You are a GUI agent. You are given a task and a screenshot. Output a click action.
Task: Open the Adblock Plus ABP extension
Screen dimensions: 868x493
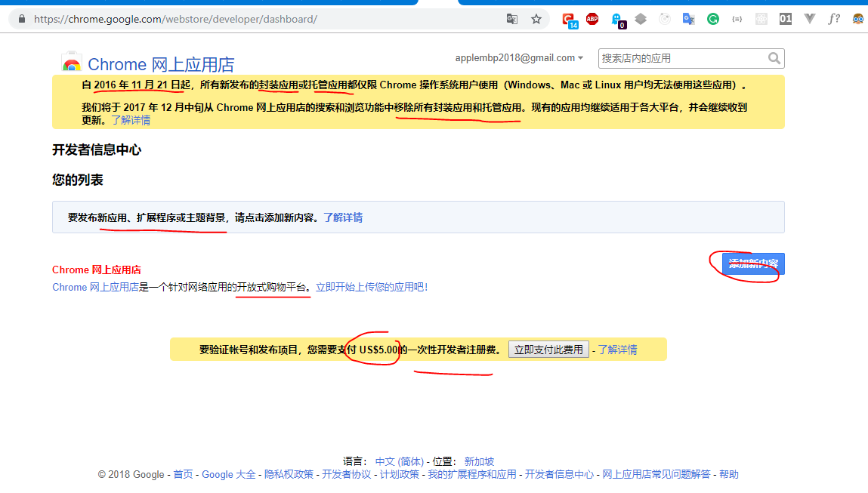592,19
